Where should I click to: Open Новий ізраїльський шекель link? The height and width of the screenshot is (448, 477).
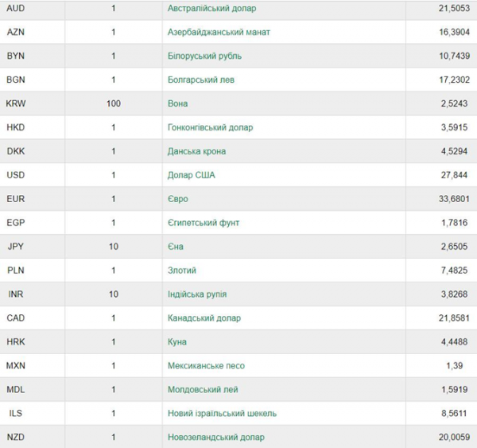[x=222, y=413]
